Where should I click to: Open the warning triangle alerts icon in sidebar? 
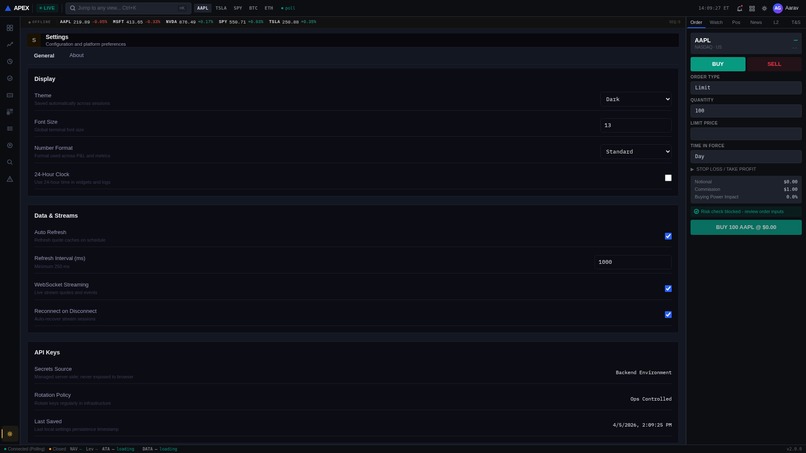click(10, 179)
